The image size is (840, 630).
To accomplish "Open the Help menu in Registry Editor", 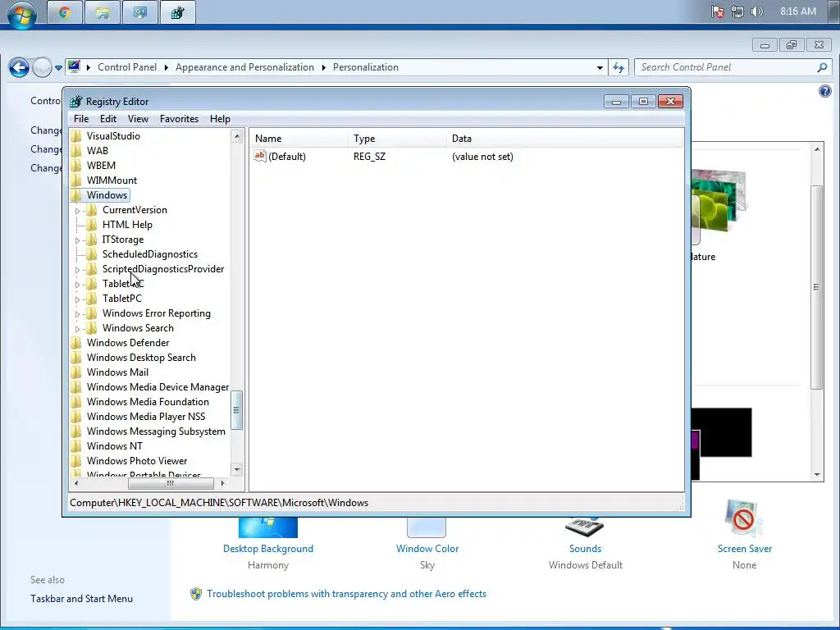I will pos(220,119).
